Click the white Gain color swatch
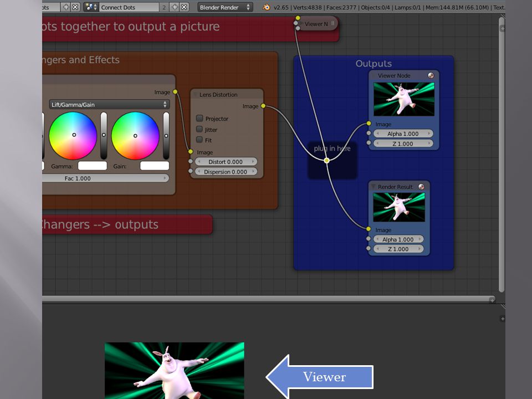 point(155,166)
